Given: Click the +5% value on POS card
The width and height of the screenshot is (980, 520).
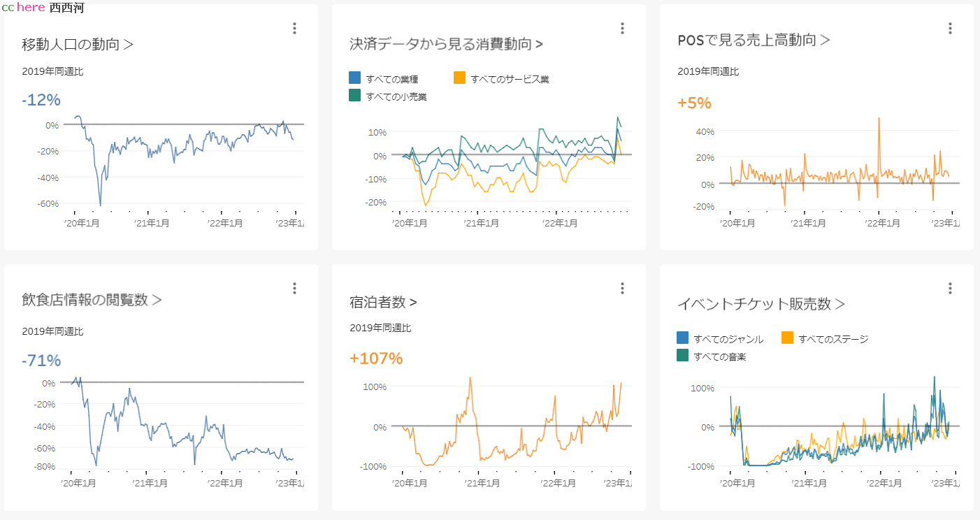Looking at the screenshot, I should coord(694,103).
